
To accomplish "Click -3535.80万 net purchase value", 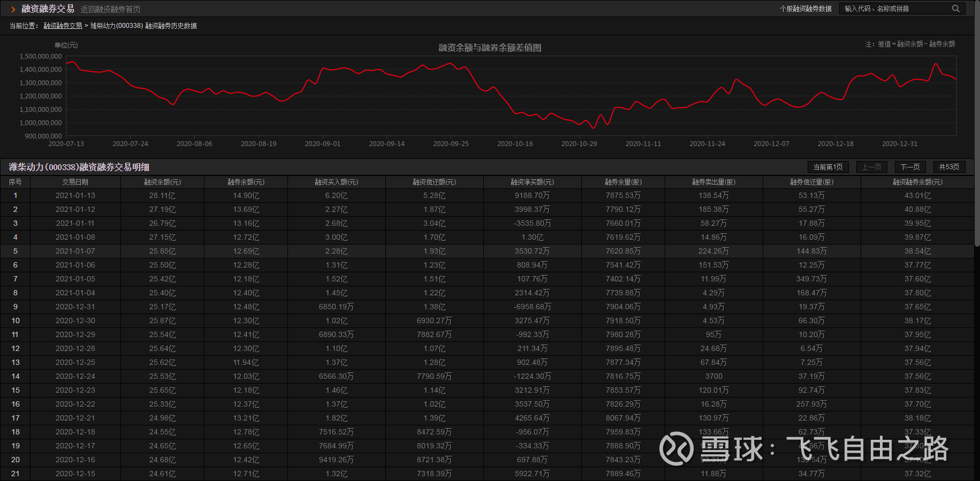I will click(x=533, y=224).
